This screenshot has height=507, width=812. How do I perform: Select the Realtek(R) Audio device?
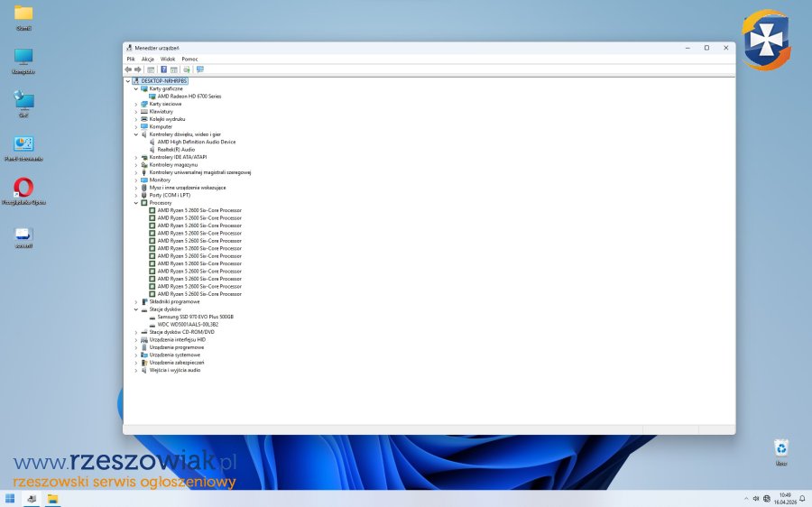tap(176, 150)
